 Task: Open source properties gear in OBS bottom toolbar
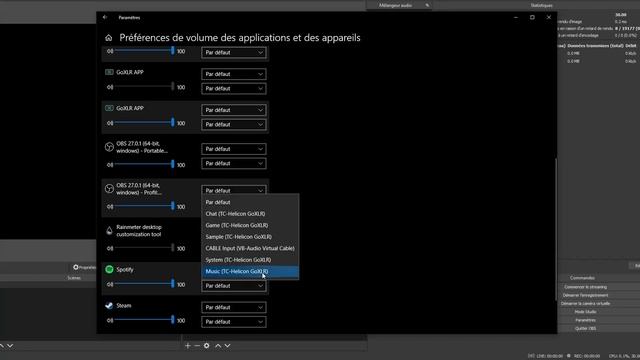pos(207,346)
